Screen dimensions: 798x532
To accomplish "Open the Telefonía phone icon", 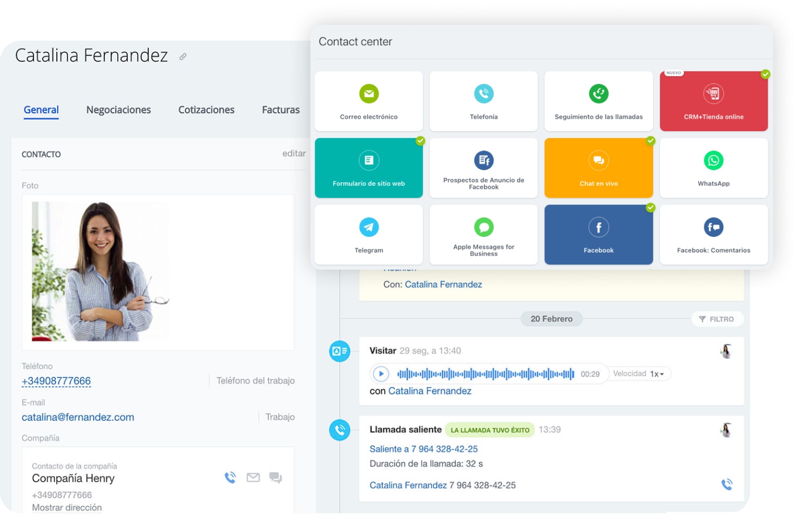I will [483, 94].
